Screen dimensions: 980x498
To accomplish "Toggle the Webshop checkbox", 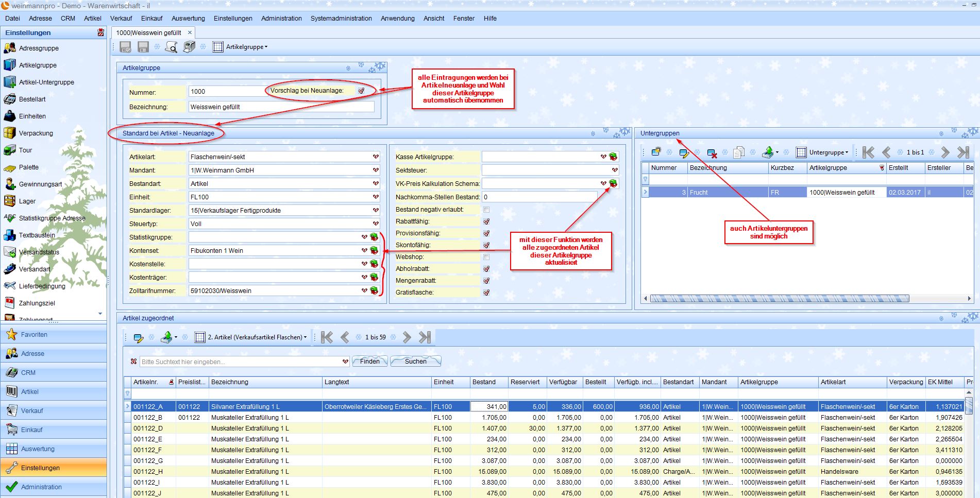I will 486,257.
